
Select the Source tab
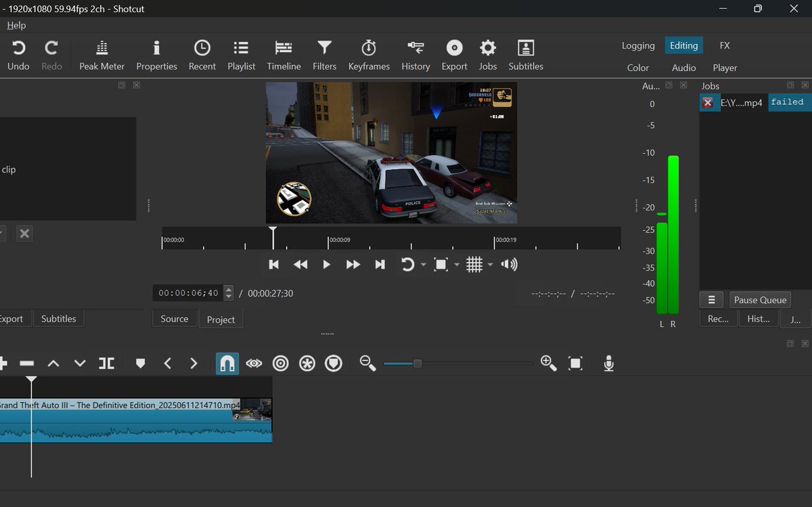[175, 319]
